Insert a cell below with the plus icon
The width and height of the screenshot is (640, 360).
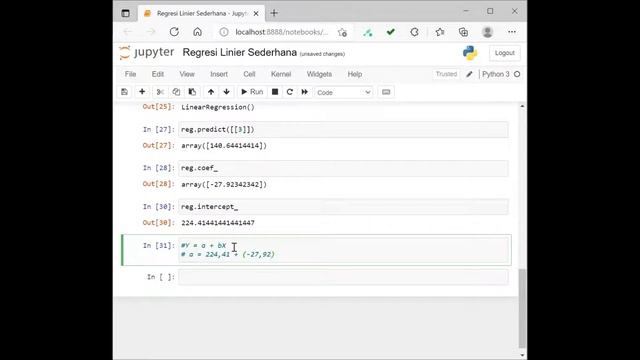[x=142, y=92]
